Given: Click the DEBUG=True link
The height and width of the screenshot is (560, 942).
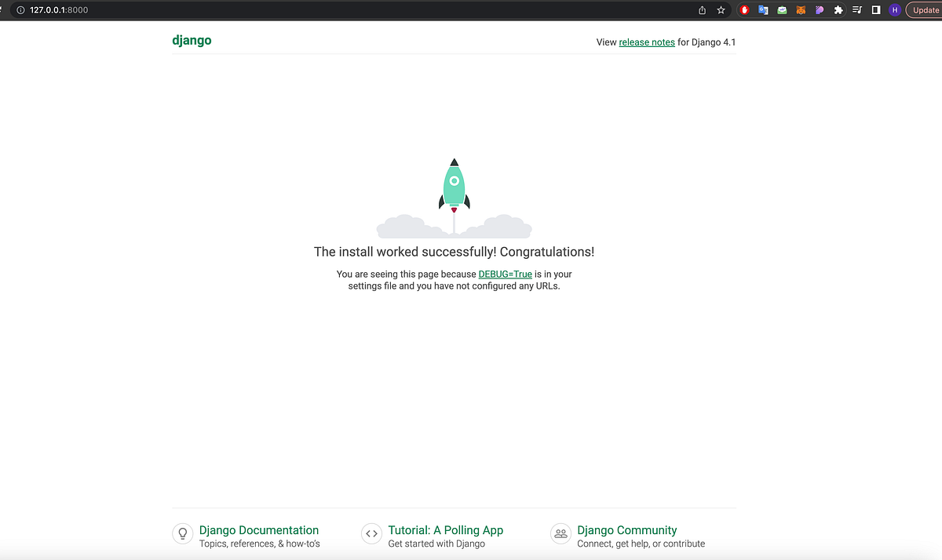Looking at the screenshot, I should (505, 274).
